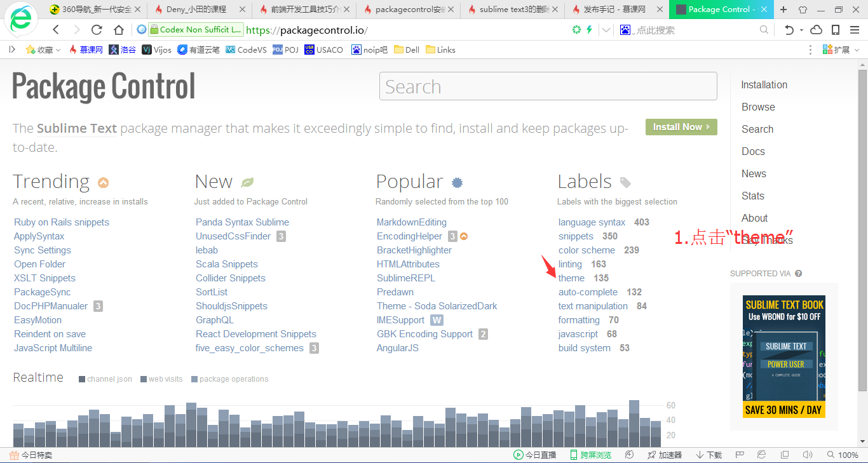Screen dimensions: 868x463
Task: Click the 洛谷 bookmark
Action: tap(122, 50)
